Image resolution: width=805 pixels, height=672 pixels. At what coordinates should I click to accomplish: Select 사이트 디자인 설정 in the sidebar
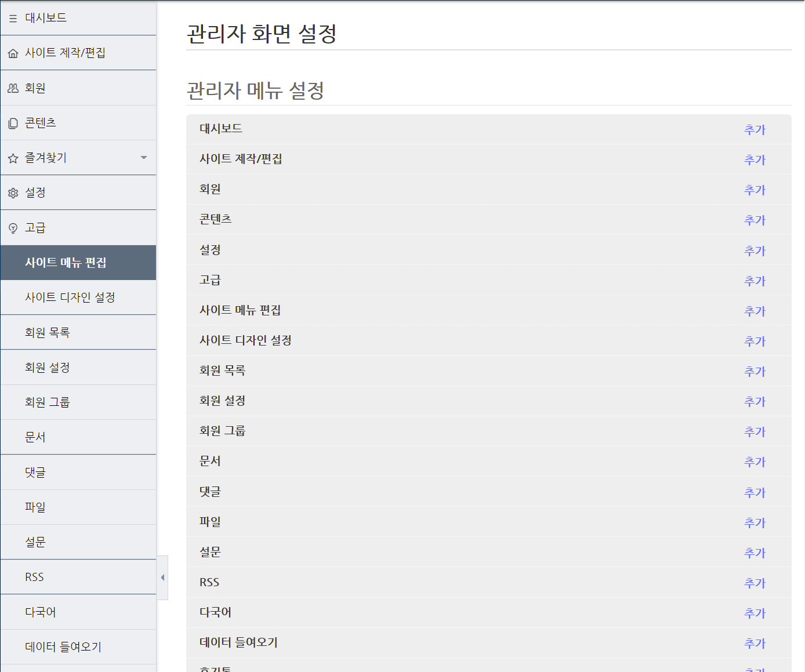(72, 297)
